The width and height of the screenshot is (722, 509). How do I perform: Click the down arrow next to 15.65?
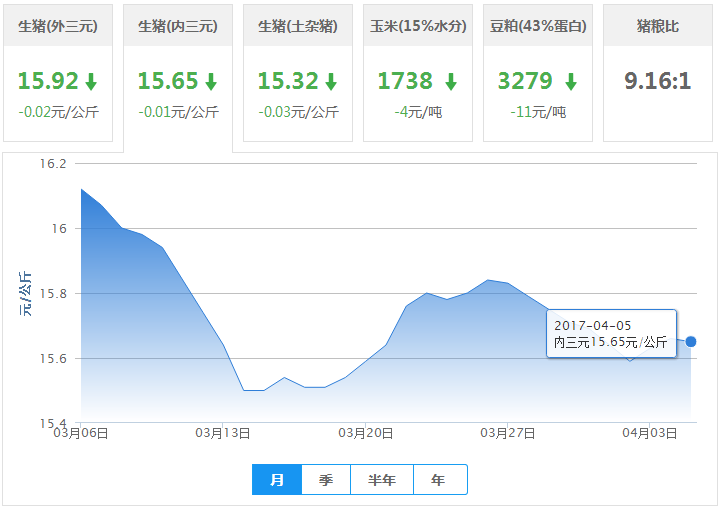point(211,82)
